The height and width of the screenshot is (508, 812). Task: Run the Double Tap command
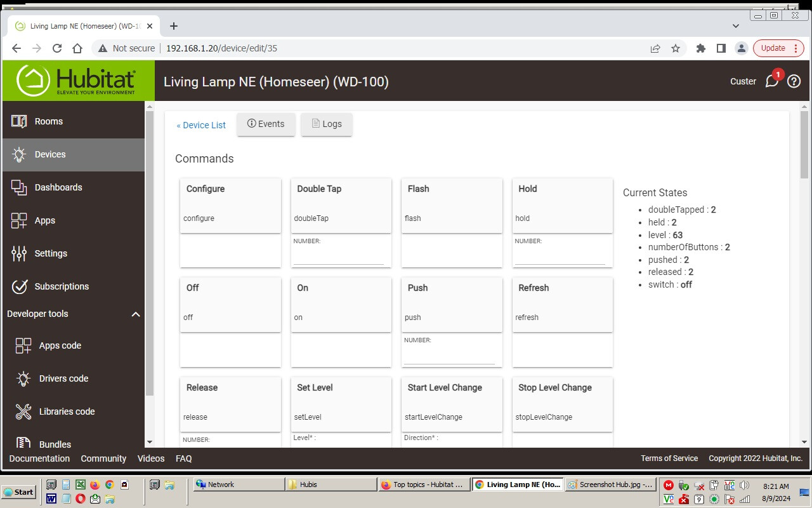[x=341, y=205]
